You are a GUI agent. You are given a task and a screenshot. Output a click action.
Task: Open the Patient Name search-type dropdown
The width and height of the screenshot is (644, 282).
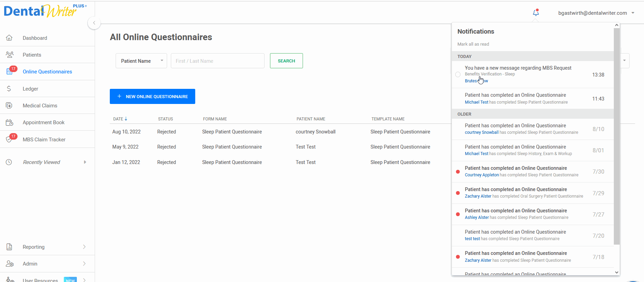click(x=141, y=61)
